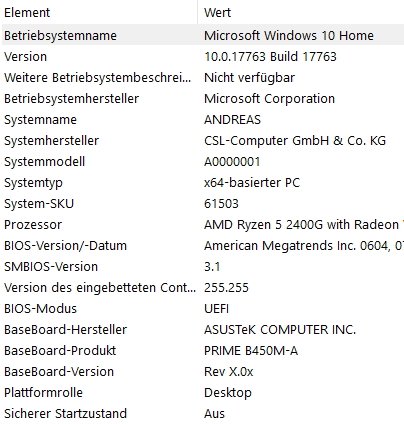The width and height of the screenshot is (404, 424).
Task: Select the Weitere Betriebssystembeschreibung row
Action: [x=203, y=77]
